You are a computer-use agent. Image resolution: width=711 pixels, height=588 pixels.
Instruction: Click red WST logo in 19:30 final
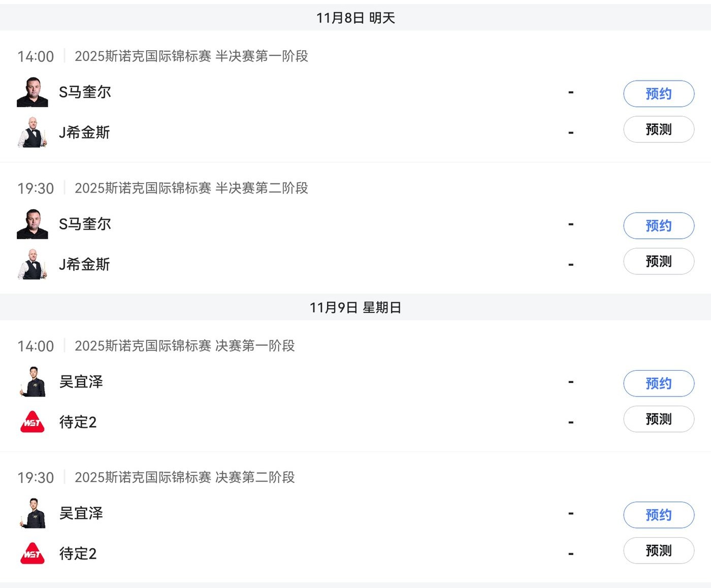point(33,553)
